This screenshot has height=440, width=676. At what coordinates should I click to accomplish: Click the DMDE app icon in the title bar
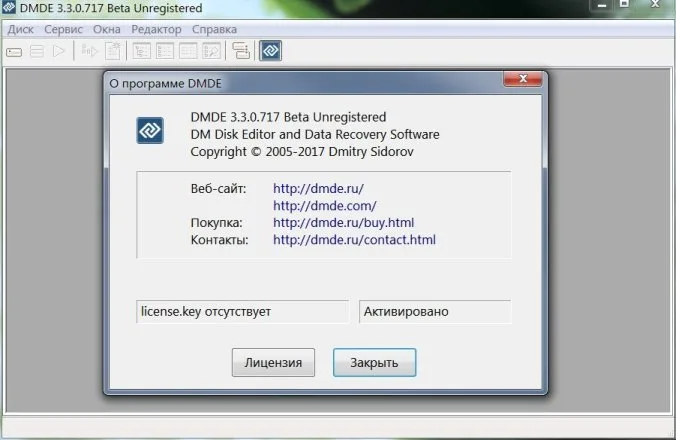(x=9, y=7)
